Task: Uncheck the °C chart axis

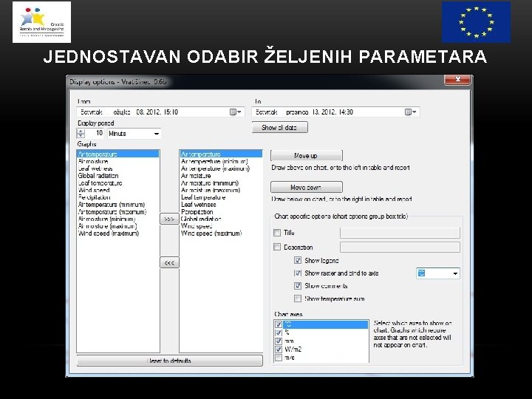Action: (279, 324)
